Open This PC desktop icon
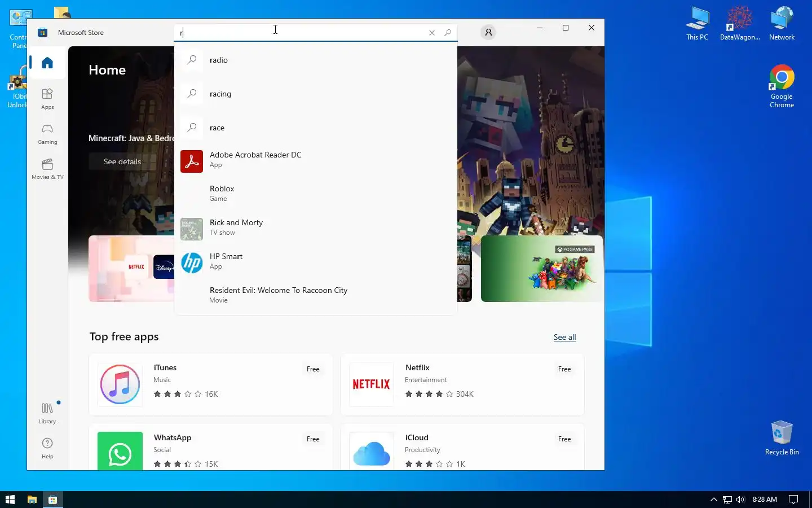812x508 pixels. click(697, 24)
